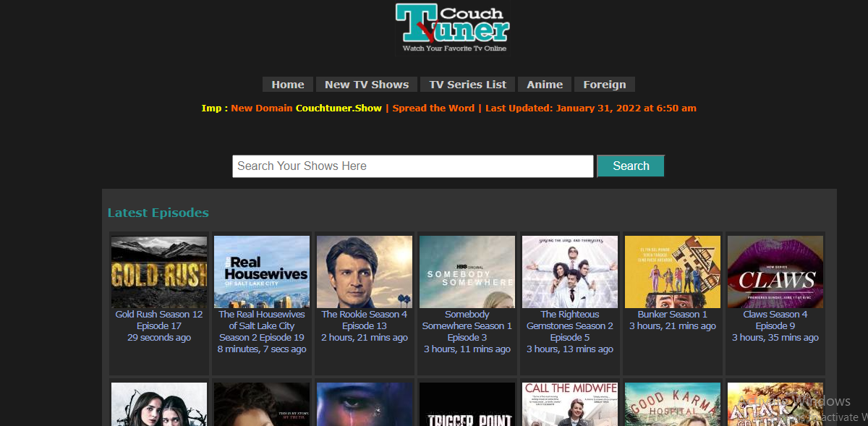Select the Call the Midwife poster
868x426 pixels.
click(569, 405)
